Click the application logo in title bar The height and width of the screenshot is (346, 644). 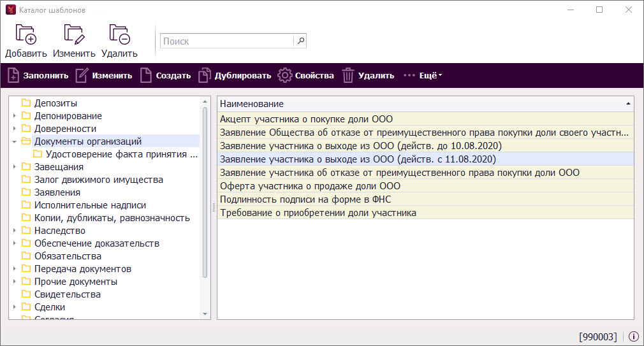click(11, 10)
